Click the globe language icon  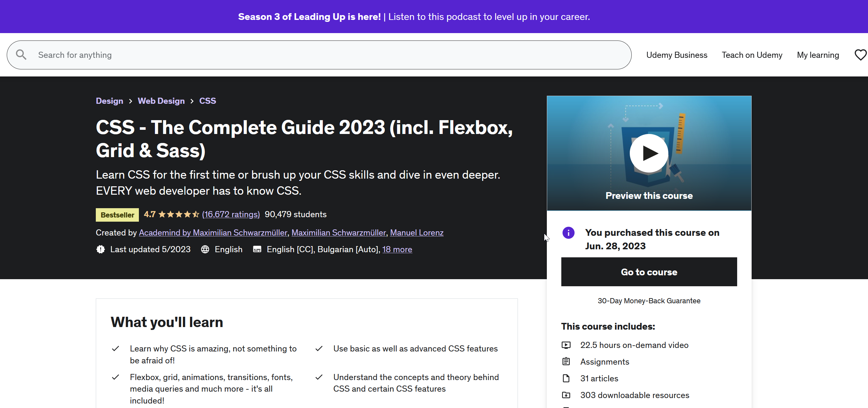(205, 249)
